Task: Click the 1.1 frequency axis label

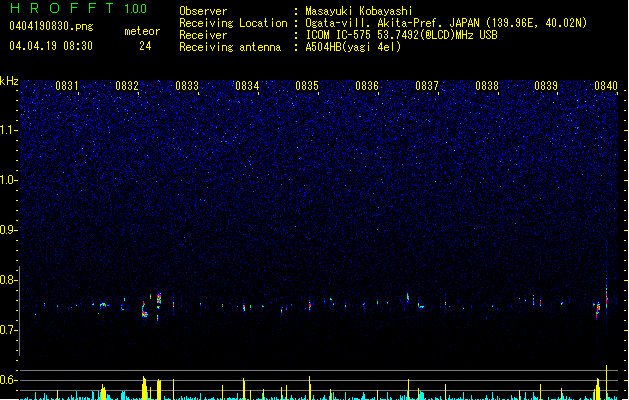Action: pos(8,130)
